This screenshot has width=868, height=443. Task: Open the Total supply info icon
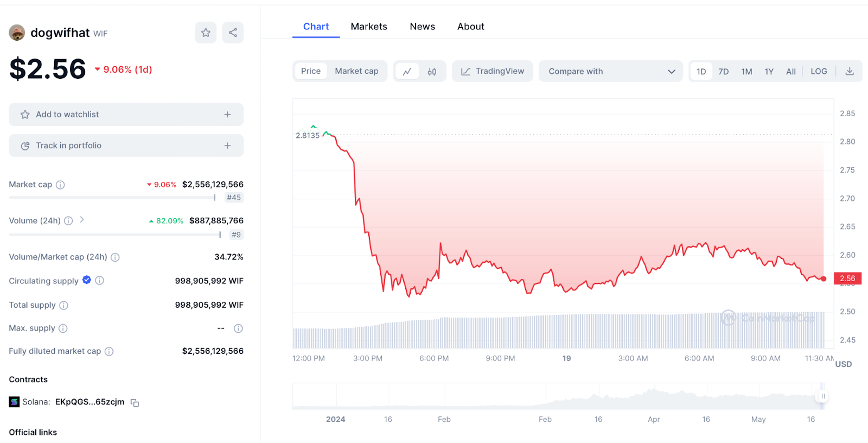pos(63,305)
